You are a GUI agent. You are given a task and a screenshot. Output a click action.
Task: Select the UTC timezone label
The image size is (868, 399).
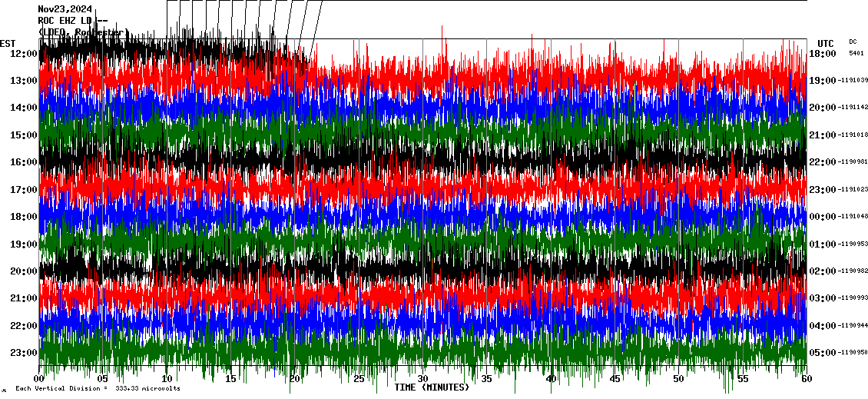826,43
